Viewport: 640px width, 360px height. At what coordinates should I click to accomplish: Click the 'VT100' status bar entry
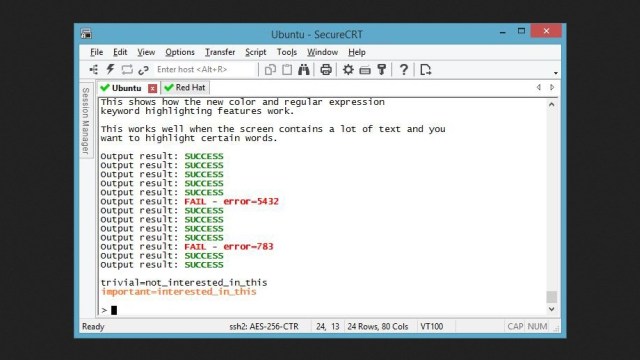coord(431,327)
